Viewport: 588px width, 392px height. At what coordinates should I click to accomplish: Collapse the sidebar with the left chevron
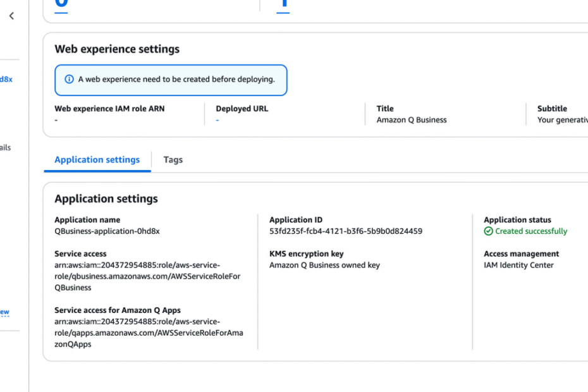(x=11, y=16)
